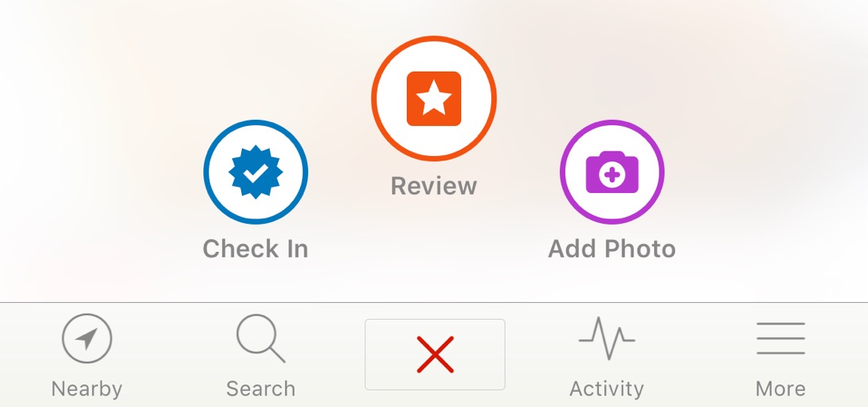
Task: Tap the blue Check In circle button
Action: [255, 172]
